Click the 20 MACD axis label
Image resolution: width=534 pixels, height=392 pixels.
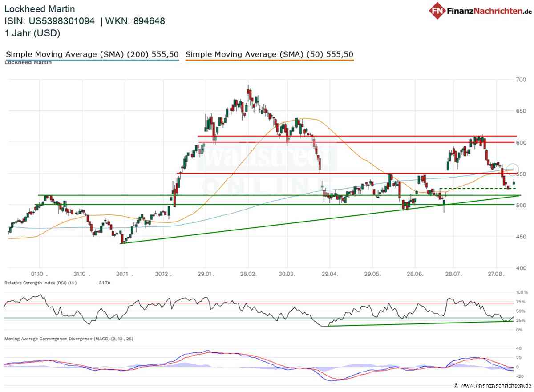(x=519, y=358)
